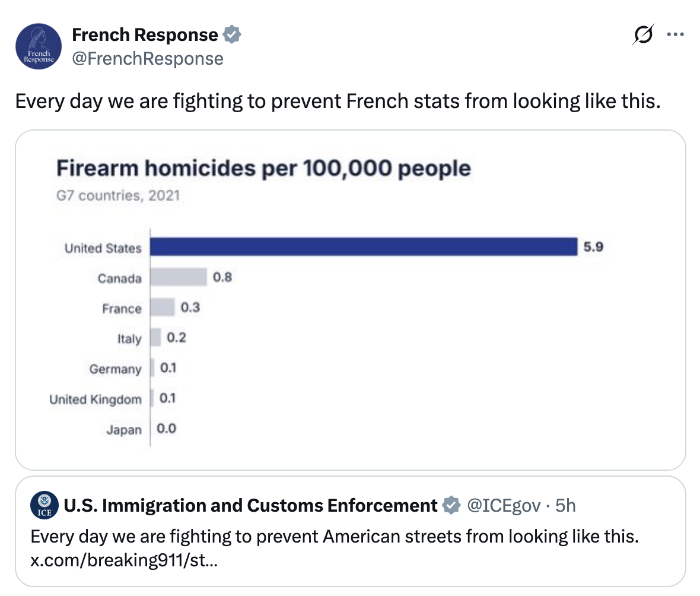Viewport: 700px width, 596px height.
Task: Open the x.com/breaking911 link
Action: click(124, 560)
